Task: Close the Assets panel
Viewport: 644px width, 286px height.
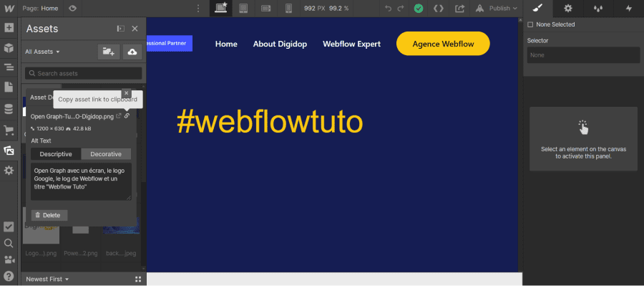Action: pos(135,29)
